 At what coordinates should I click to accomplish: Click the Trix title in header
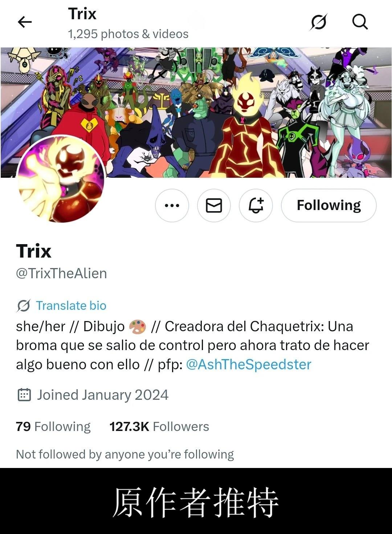click(x=82, y=14)
